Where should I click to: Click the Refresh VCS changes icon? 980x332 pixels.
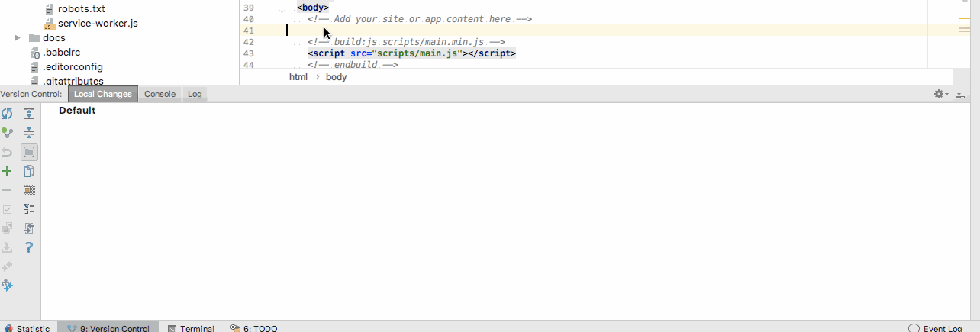pyautogui.click(x=7, y=114)
